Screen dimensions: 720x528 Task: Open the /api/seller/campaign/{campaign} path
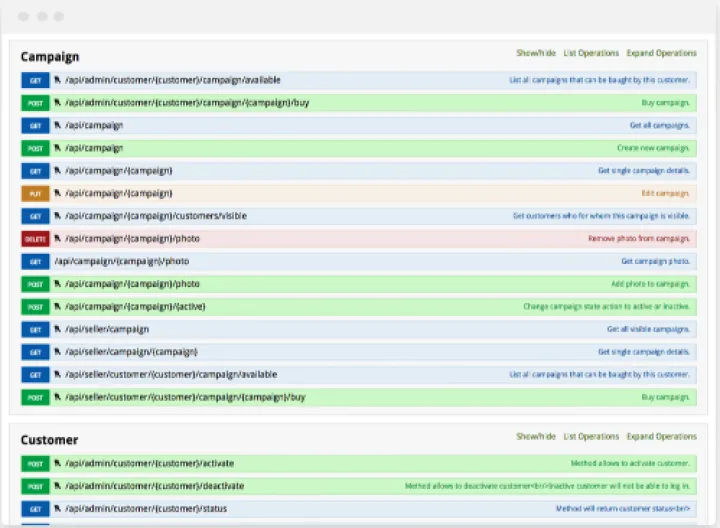click(x=131, y=352)
